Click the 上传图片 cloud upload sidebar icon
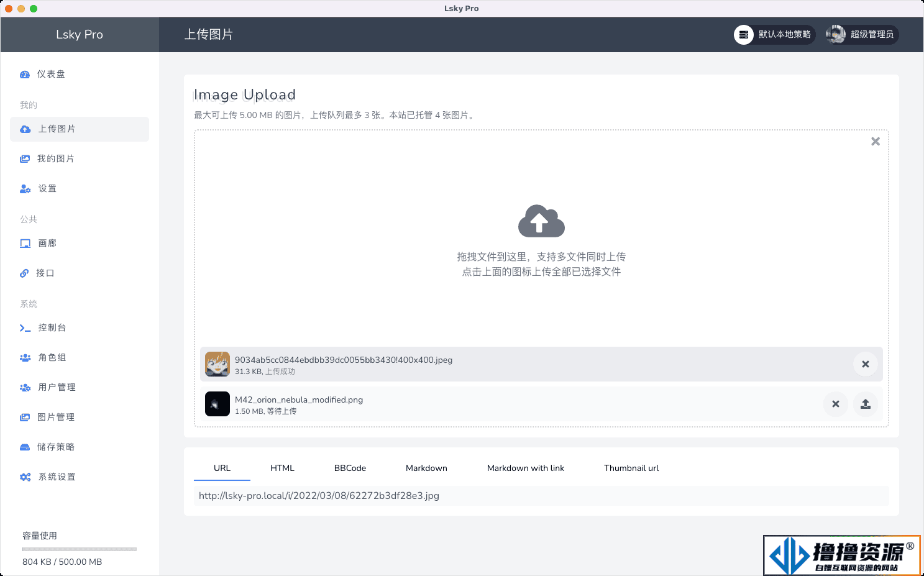This screenshot has width=924, height=576. coord(25,129)
